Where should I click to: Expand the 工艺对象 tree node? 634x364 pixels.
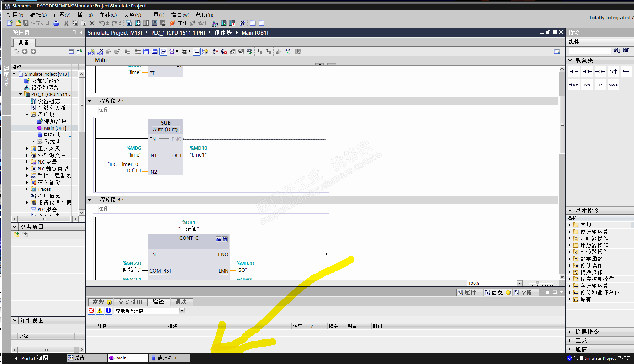(x=27, y=148)
